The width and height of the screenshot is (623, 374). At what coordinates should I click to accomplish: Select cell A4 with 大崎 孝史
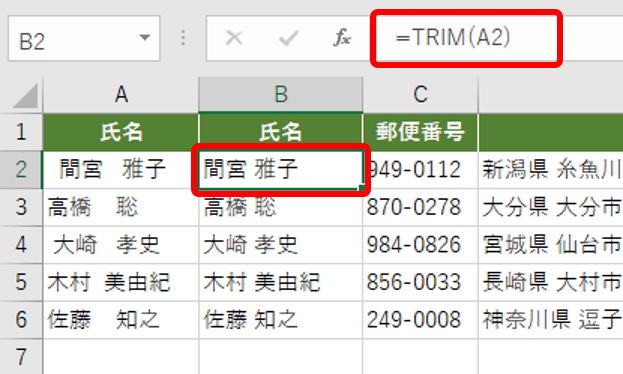pyautogui.click(x=121, y=244)
